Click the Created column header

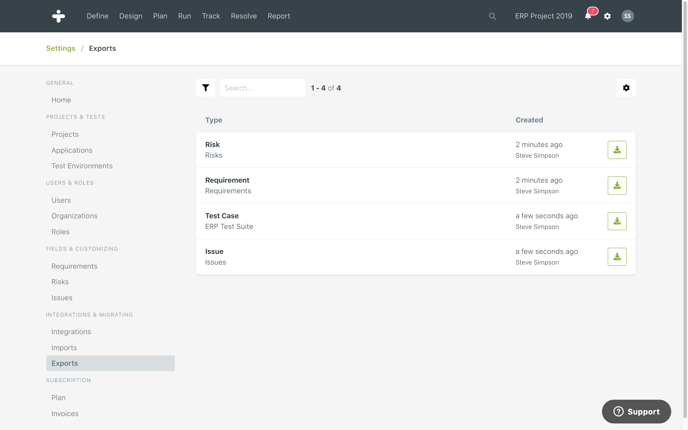click(x=529, y=120)
